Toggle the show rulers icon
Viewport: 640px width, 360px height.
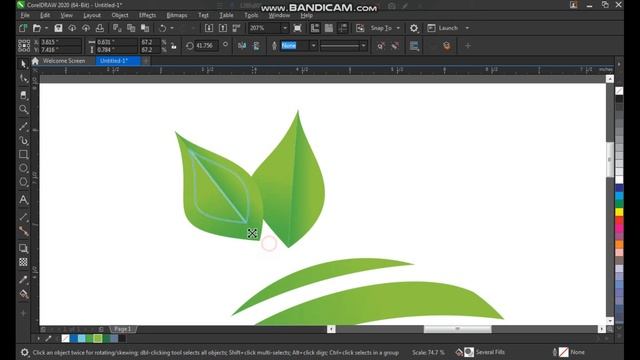(x=315, y=28)
